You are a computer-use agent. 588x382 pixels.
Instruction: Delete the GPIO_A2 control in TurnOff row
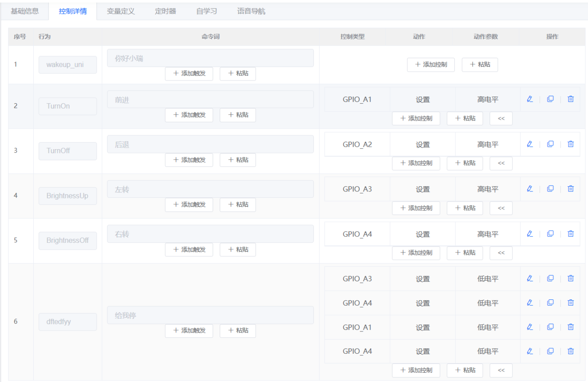pos(571,144)
